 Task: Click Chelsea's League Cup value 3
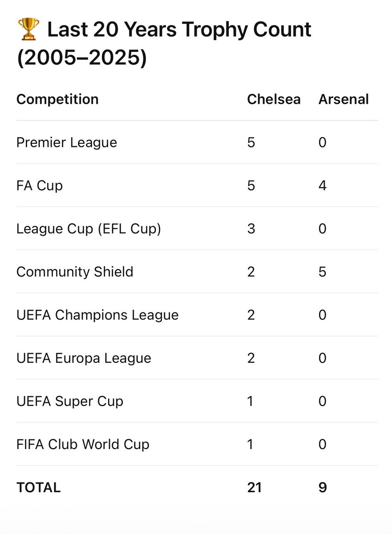click(251, 228)
